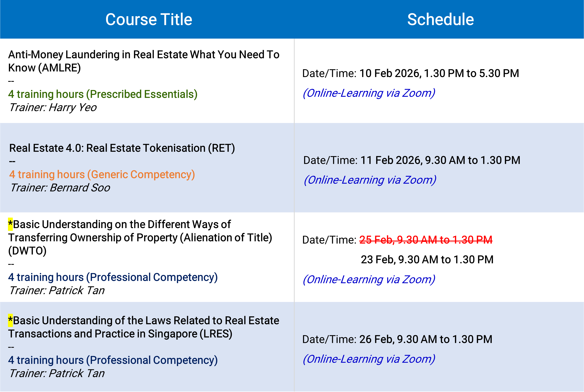This screenshot has width=584, height=392.
Task: Open the Zoom link for the LRES course
Action: coord(369,359)
